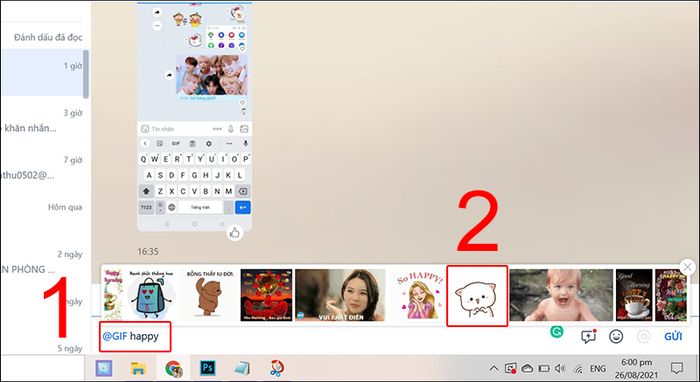This screenshot has width=700, height=382.
Task: Select the red roses hearts GIF
Action: [266, 295]
